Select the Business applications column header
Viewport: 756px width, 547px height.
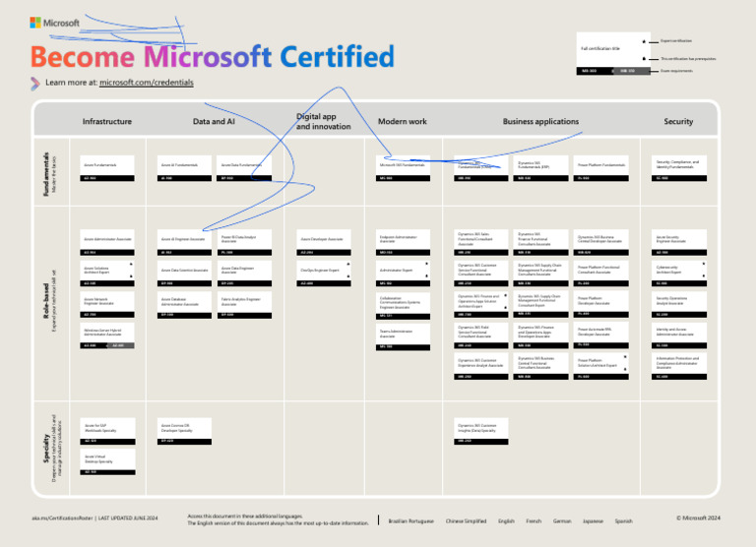540,121
